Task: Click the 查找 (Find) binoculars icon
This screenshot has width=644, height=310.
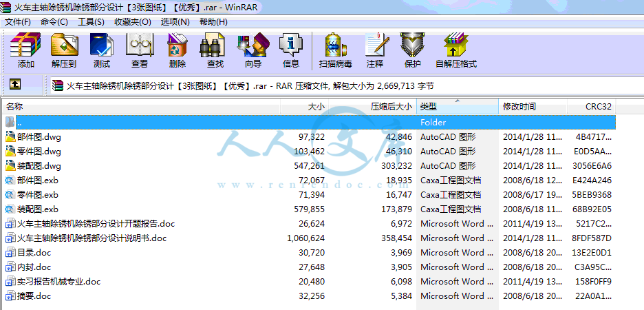Action: [213, 45]
